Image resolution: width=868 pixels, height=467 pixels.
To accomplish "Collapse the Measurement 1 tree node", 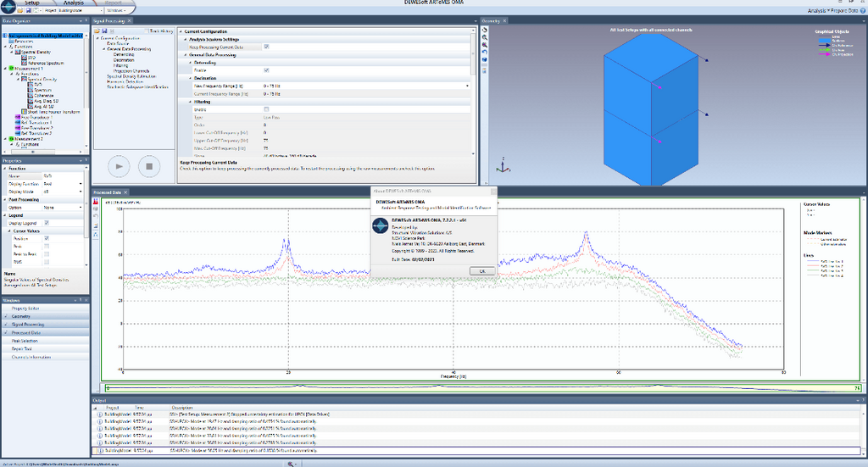I will (x=5, y=68).
